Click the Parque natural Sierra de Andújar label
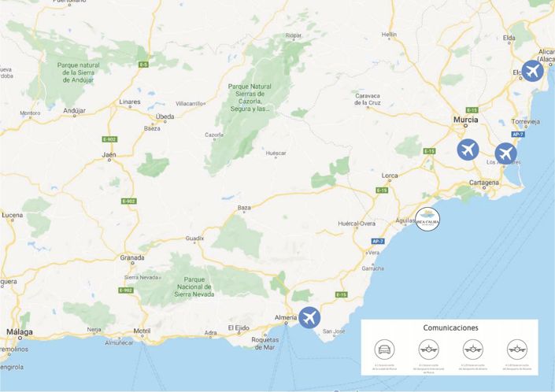Screen dimensions: 555x392 [79, 72]
